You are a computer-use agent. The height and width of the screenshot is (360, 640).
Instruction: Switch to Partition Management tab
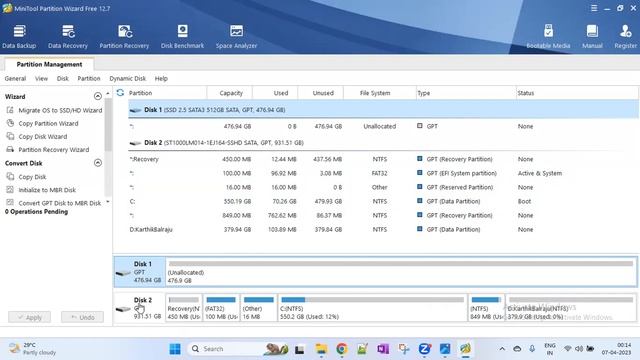[x=49, y=64]
